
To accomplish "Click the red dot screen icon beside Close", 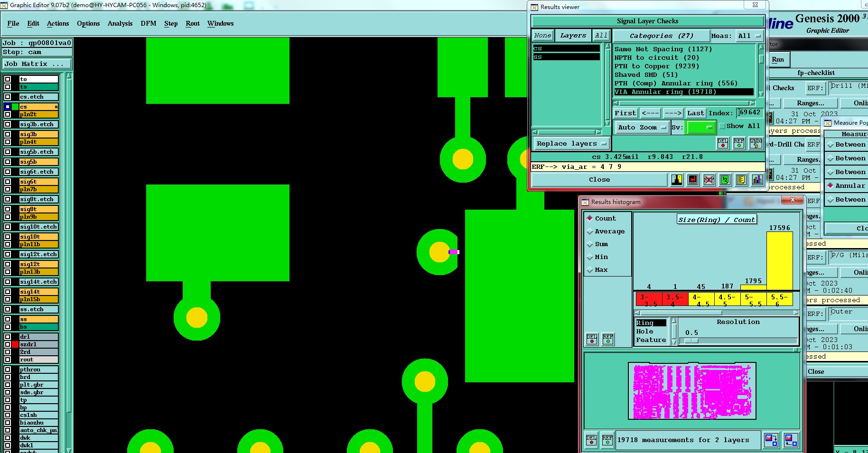I will [x=693, y=180].
